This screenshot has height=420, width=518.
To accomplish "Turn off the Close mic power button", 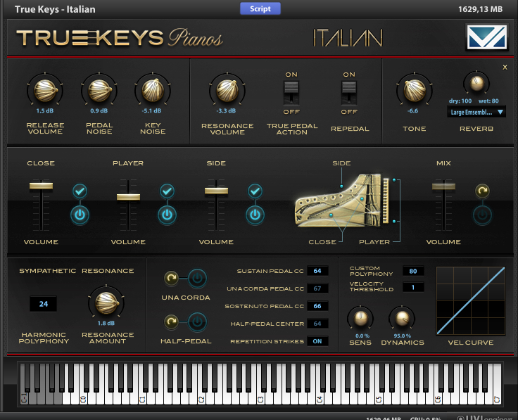I will tap(80, 215).
